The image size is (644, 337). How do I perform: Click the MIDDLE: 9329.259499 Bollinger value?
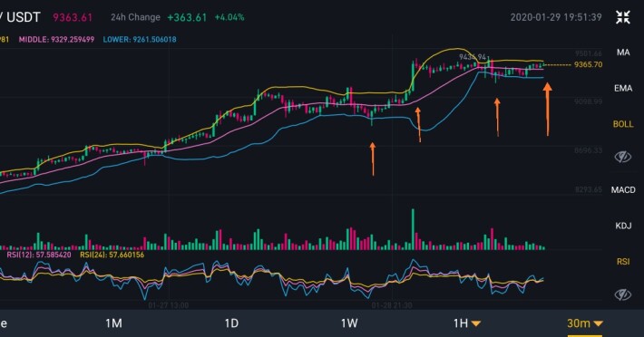pyautogui.click(x=56, y=40)
